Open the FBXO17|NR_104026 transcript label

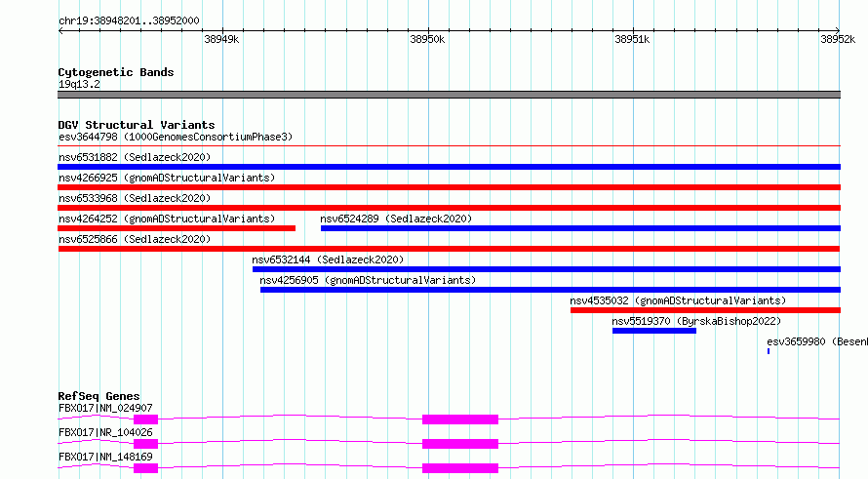coord(105,432)
